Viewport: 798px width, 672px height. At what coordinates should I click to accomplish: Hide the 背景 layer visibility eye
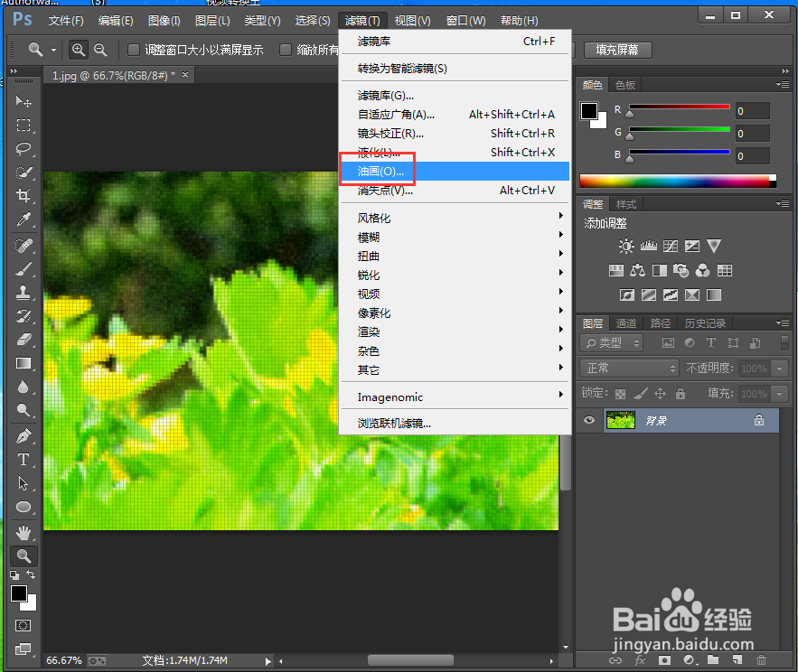(589, 420)
